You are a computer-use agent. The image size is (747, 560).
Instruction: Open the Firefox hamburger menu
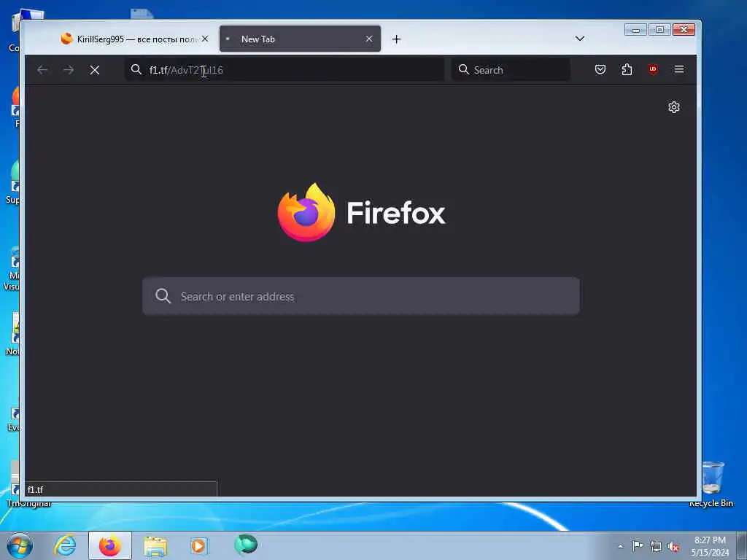pos(679,69)
